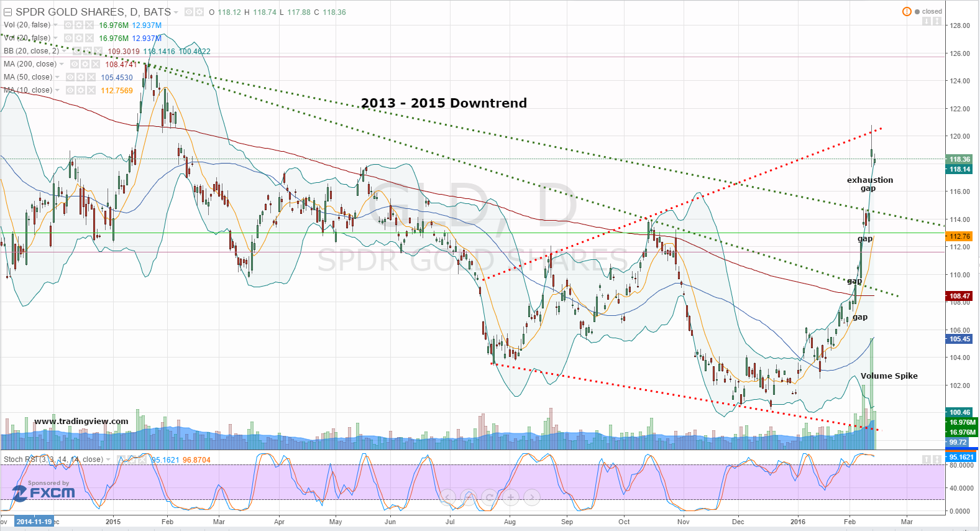Remove the Stoch RSI indicator
The height and width of the screenshot is (531, 980).
click(143, 459)
